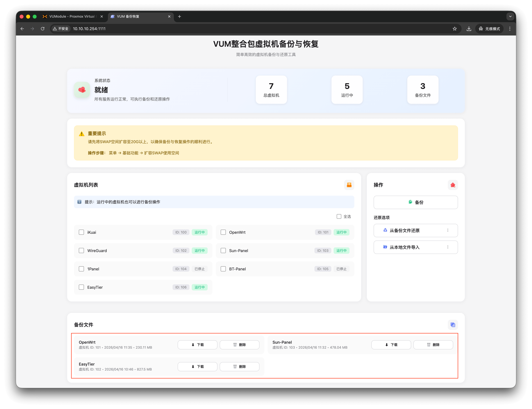Viewport: 532px width, 409px height.
Task: Click the 总虚拟机 count card
Action: click(271, 90)
